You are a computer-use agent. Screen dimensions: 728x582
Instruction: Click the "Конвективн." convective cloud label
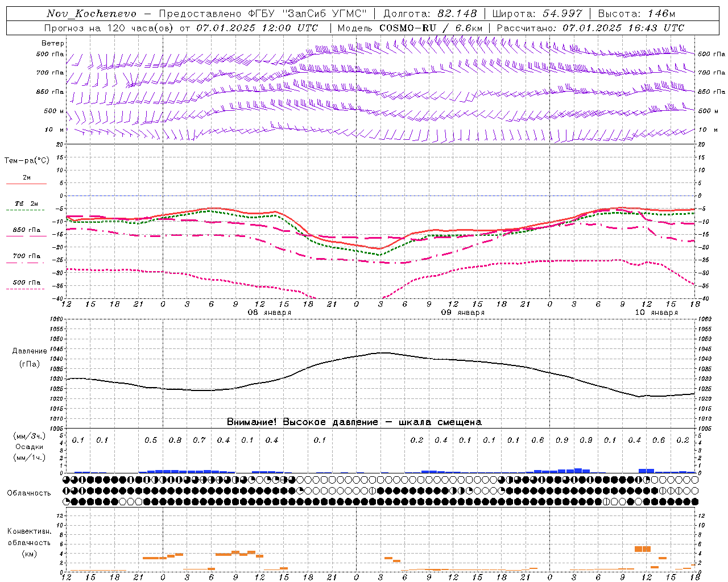29,531
